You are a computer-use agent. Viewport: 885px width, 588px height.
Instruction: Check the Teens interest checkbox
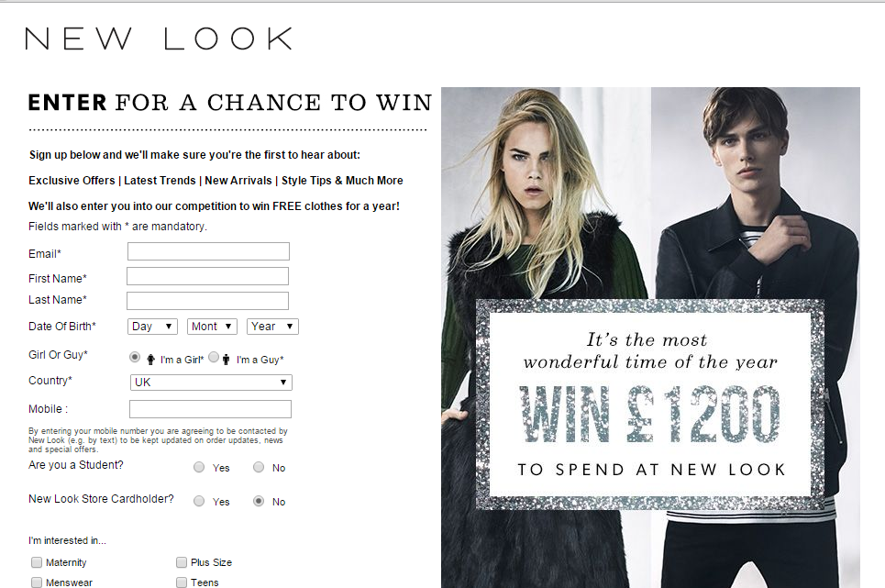[x=182, y=582]
